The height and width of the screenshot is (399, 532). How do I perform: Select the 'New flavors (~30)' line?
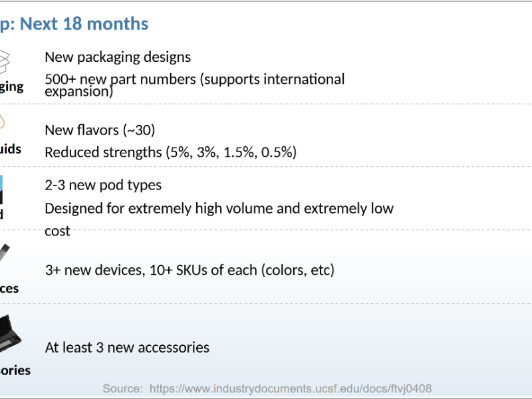[x=100, y=130]
